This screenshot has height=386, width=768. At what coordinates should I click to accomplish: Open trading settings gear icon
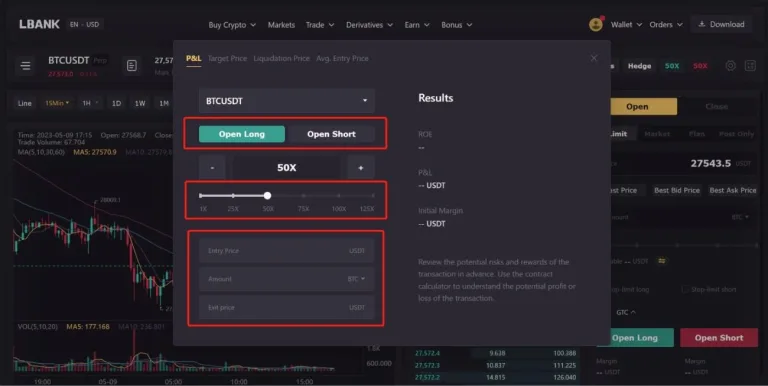coord(730,66)
